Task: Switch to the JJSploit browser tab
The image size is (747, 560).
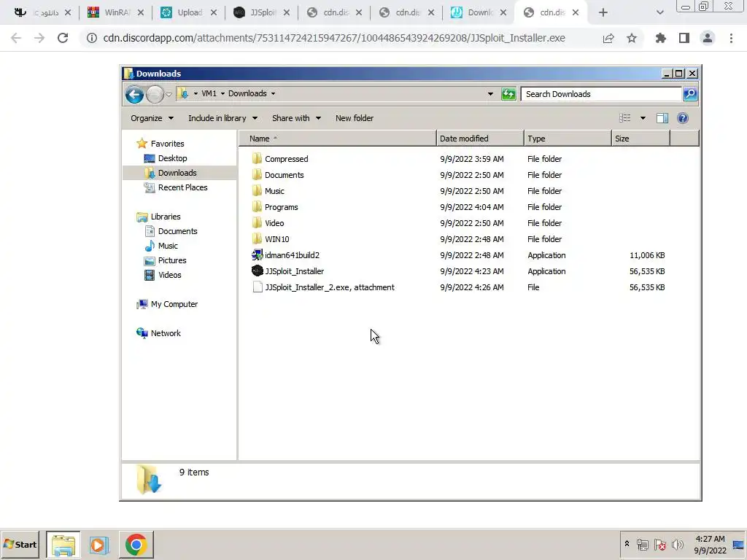Action: [x=262, y=12]
